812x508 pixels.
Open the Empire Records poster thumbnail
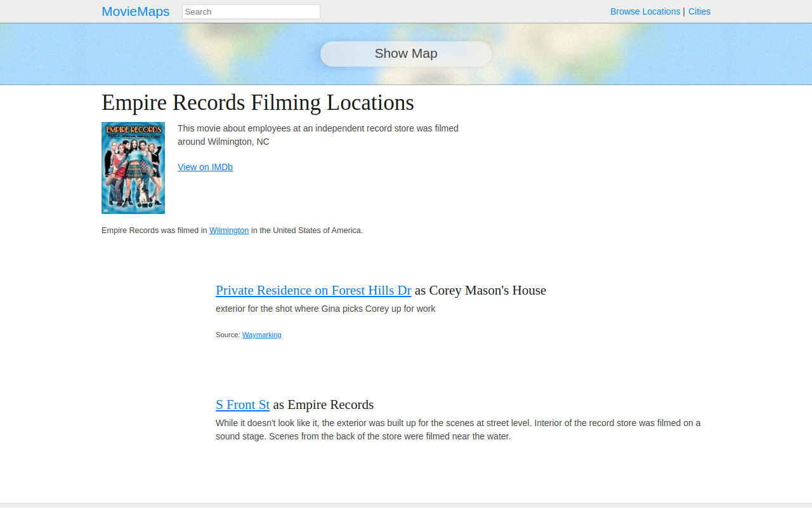(x=133, y=168)
